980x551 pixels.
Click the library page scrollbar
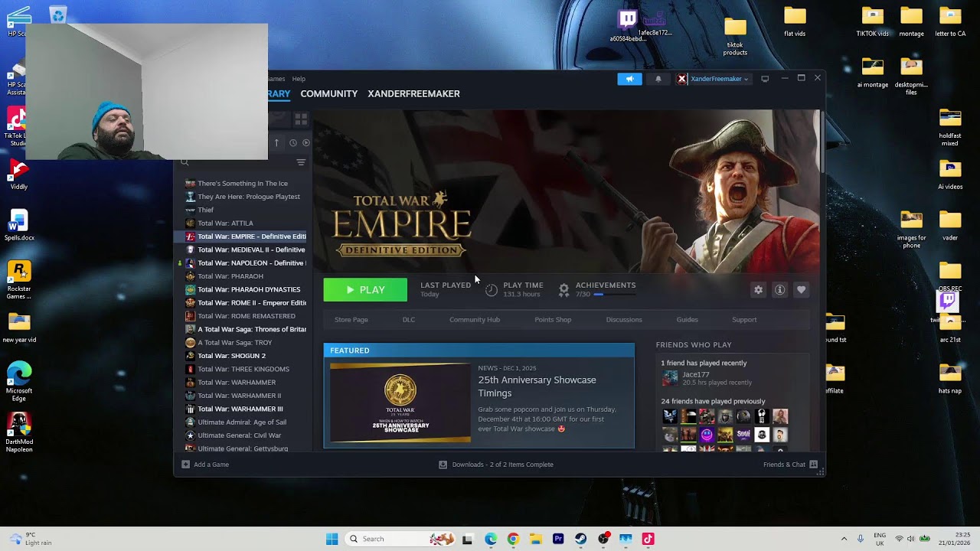pos(821,142)
